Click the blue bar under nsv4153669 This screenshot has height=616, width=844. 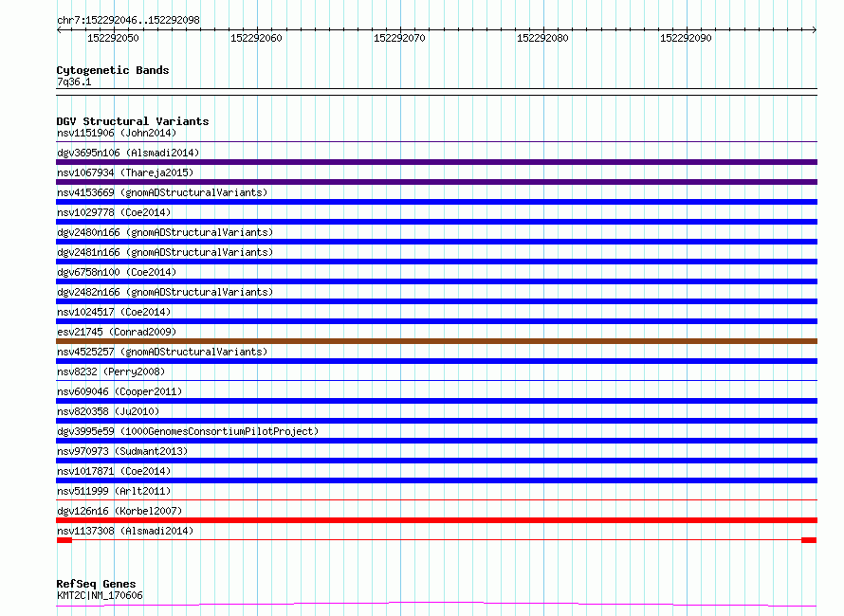(x=436, y=202)
